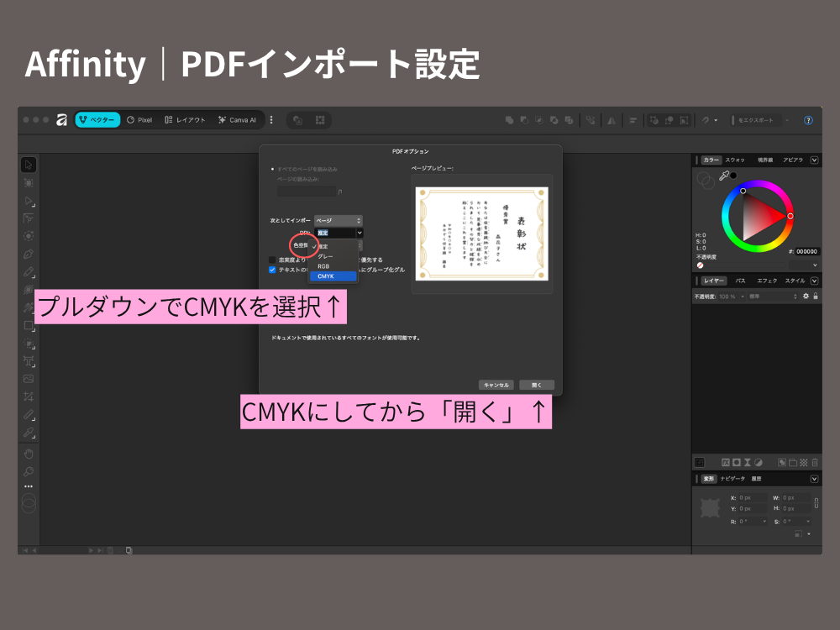Screen dimensions: 840x630
Task: Switch to the レイアウト studio tab
Action: point(185,120)
